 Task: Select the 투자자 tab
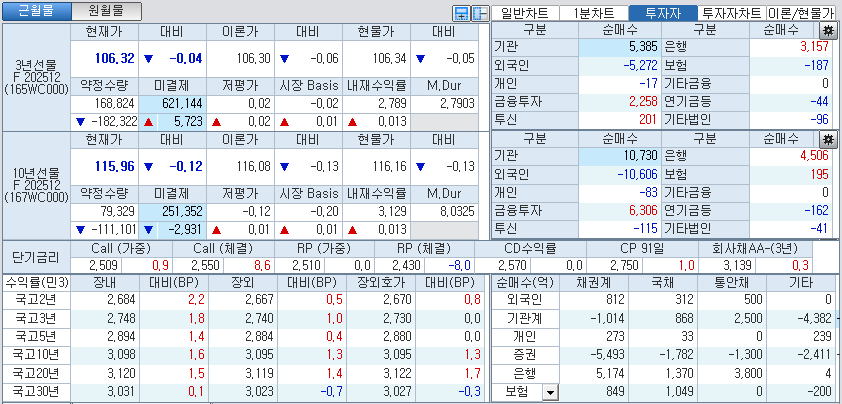[662, 13]
